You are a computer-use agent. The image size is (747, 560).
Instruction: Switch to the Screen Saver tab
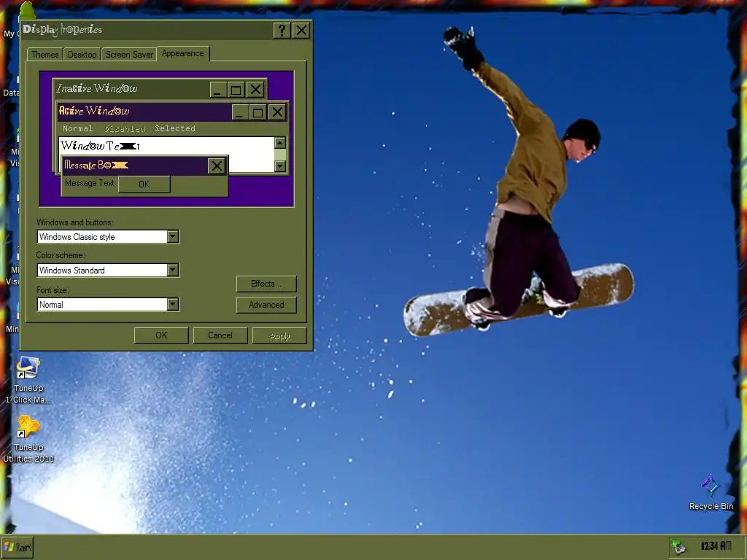[129, 54]
